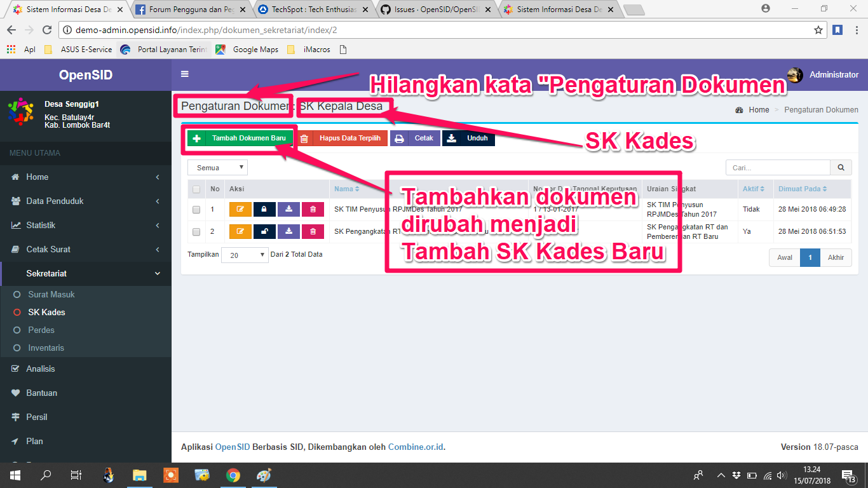Screen dimensions: 868x488
Task: Click the Administrator avatar in the top bar
Action: (x=795, y=74)
